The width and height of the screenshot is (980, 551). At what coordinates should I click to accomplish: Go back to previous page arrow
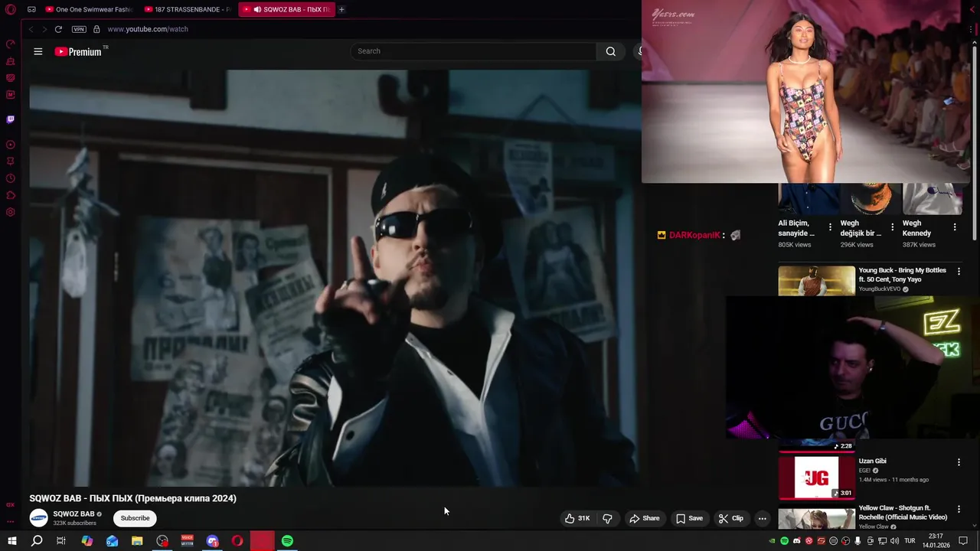click(x=31, y=29)
